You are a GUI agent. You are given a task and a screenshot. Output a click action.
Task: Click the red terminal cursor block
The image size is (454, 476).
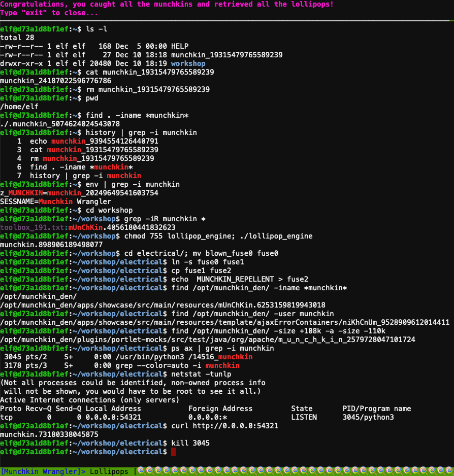pos(174,452)
